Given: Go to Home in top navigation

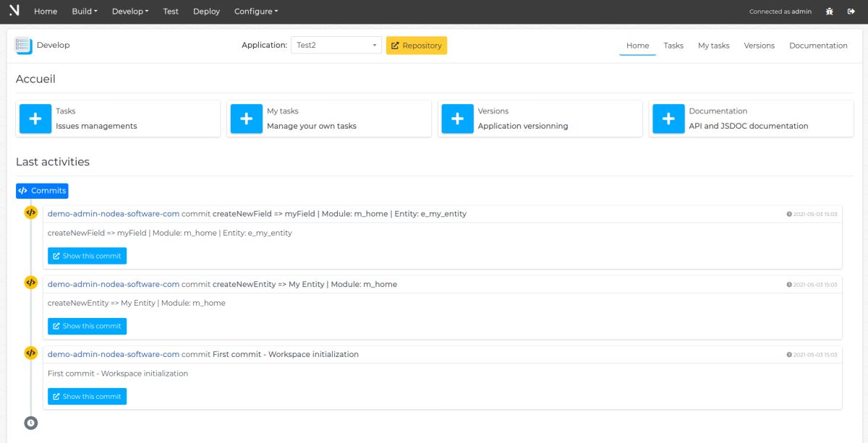Looking at the screenshot, I should (46, 12).
